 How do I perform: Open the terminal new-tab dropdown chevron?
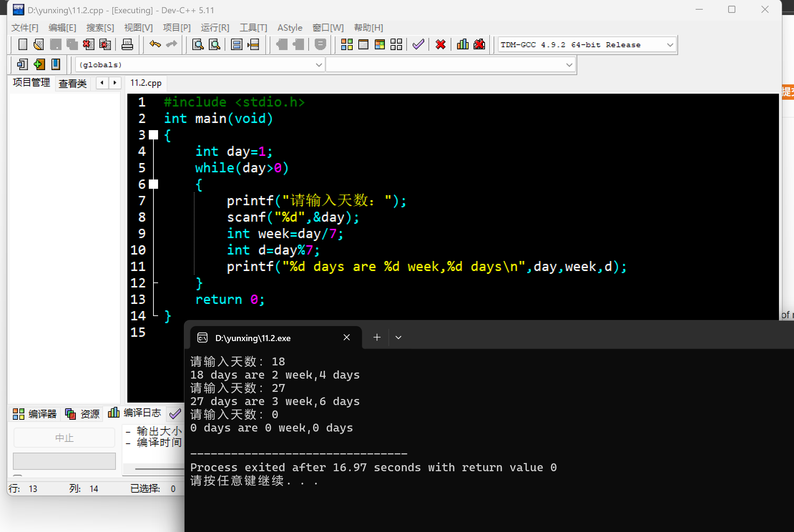point(398,338)
